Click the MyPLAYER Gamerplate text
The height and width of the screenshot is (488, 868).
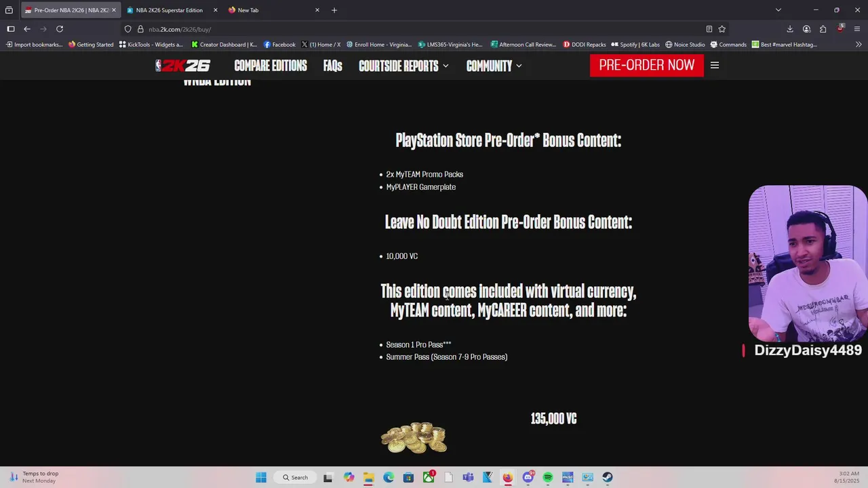(x=420, y=187)
